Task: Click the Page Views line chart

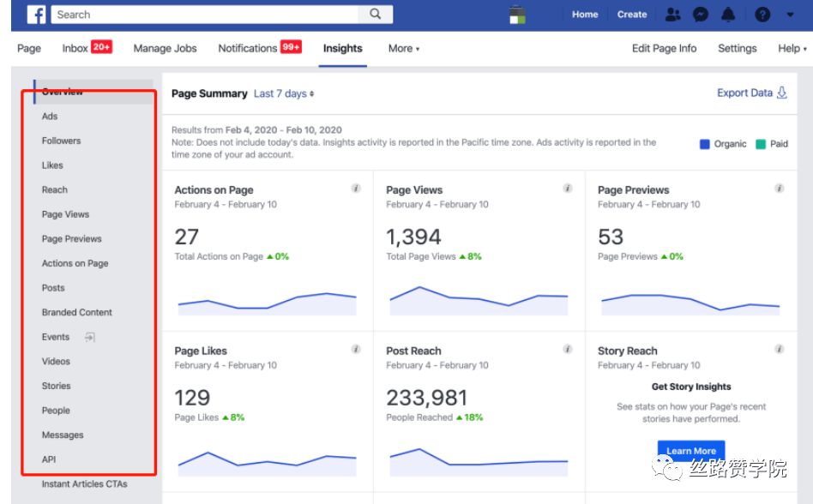Action: click(x=479, y=301)
